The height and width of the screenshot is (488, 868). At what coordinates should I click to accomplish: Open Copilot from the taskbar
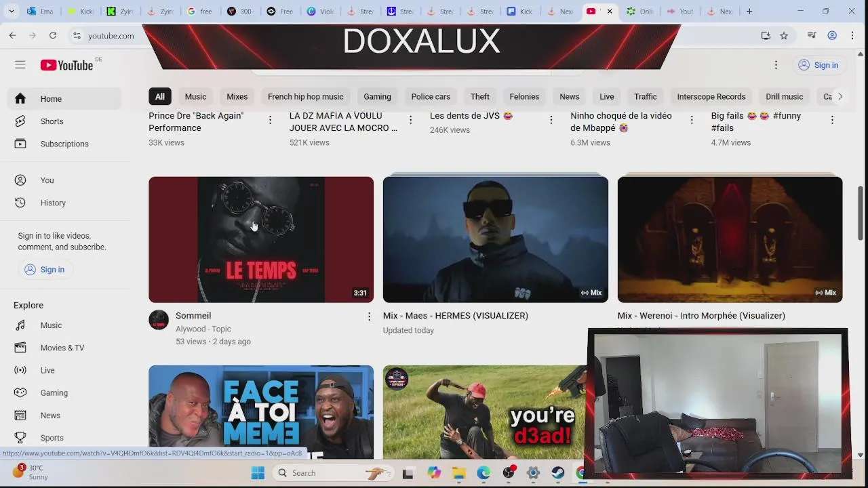(434, 473)
